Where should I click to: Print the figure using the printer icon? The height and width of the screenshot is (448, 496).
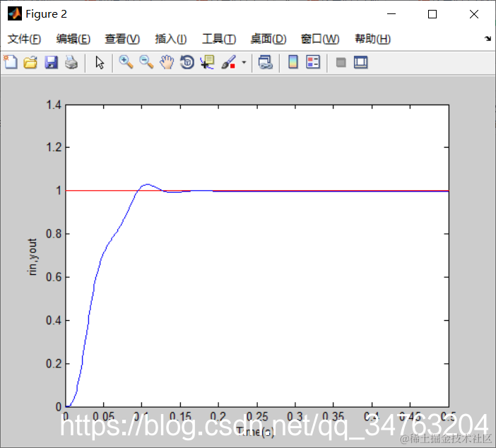pos(71,62)
